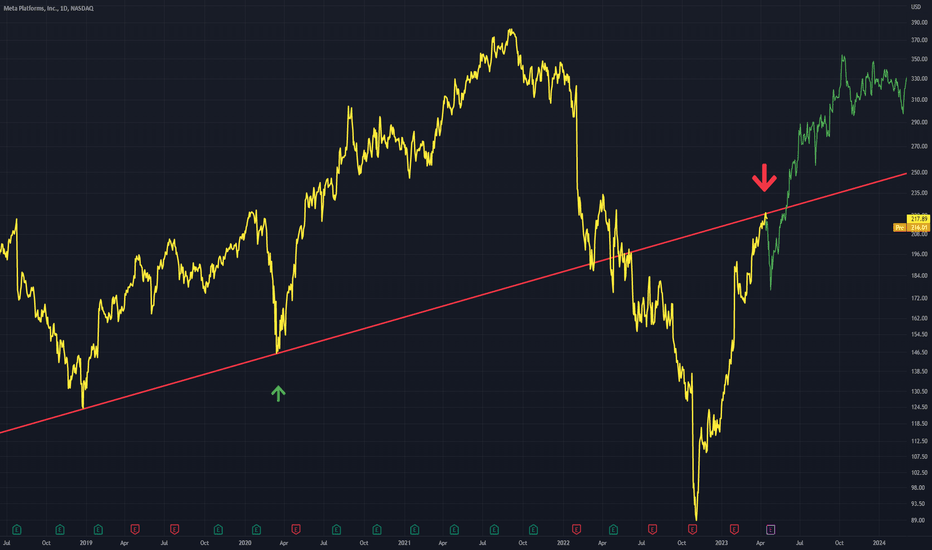Click red earnings marker right of Oct 2022
Image resolution: width=932 pixels, height=550 pixels.
click(x=692, y=529)
